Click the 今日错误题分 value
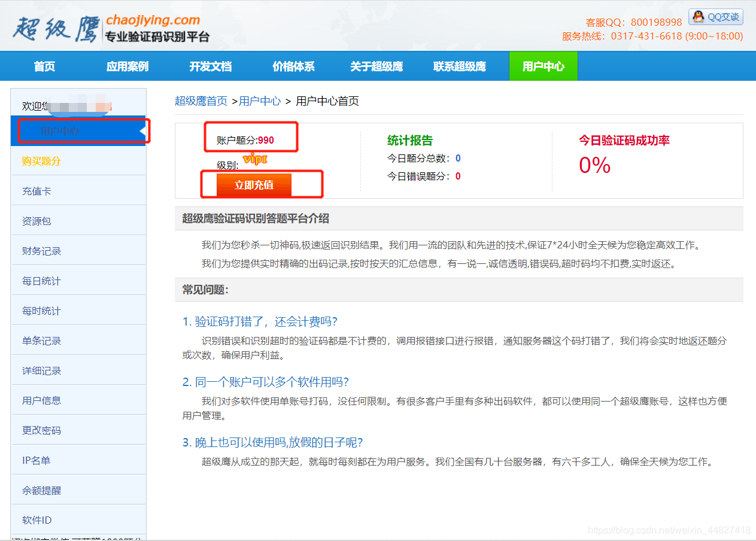Image resolution: width=756 pixels, height=541 pixels. click(458, 177)
